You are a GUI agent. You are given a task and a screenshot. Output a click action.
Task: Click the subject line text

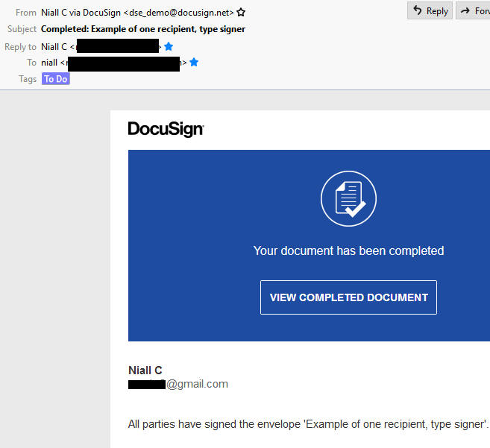coord(143,29)
